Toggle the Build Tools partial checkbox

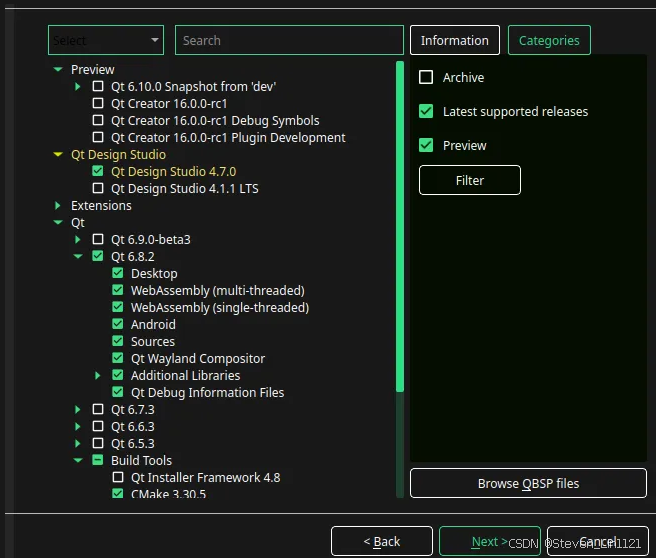(98, 460)
